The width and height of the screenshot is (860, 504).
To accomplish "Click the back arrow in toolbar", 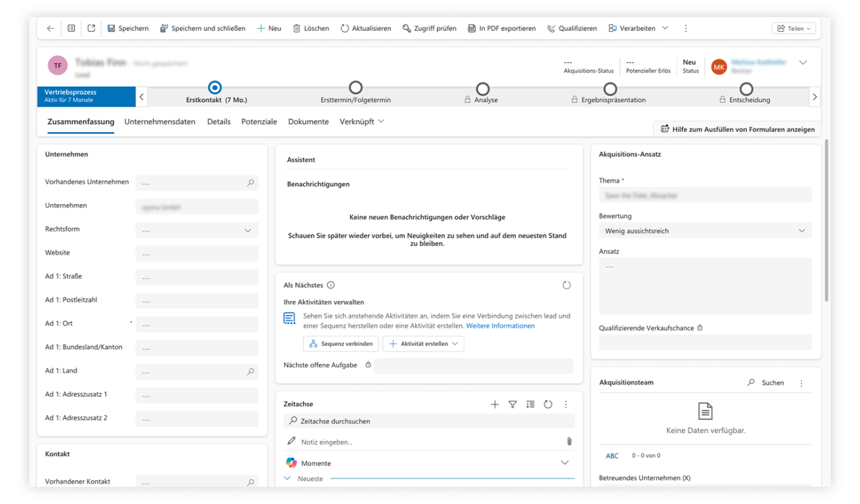I will (51, 28).
